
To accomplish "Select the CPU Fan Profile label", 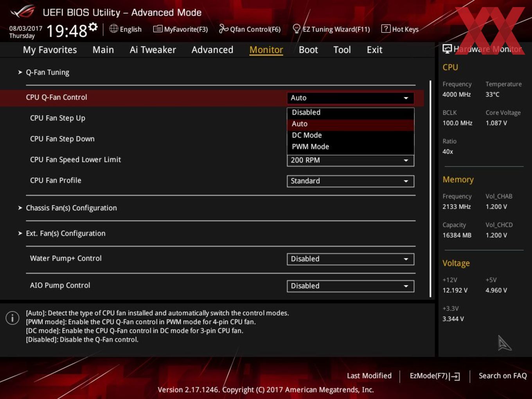I will point(56,180).
